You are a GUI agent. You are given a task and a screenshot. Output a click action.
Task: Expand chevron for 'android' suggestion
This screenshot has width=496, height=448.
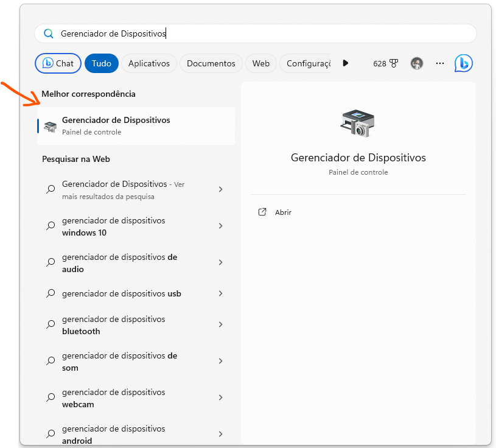[221, 434]
